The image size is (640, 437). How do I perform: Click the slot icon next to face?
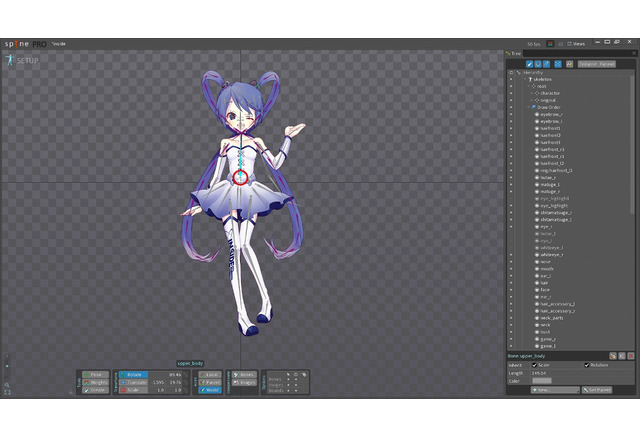coord(537,290)
